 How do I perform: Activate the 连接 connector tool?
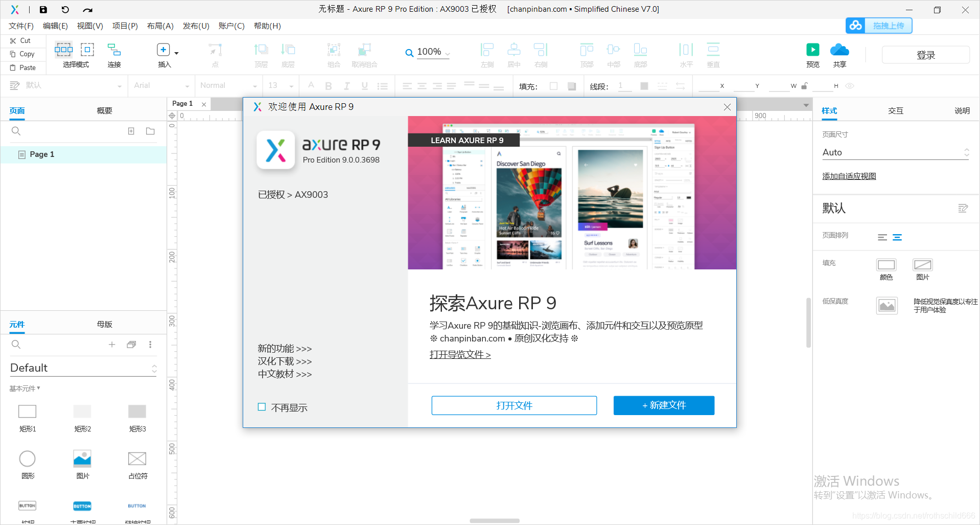pos(114,50)
